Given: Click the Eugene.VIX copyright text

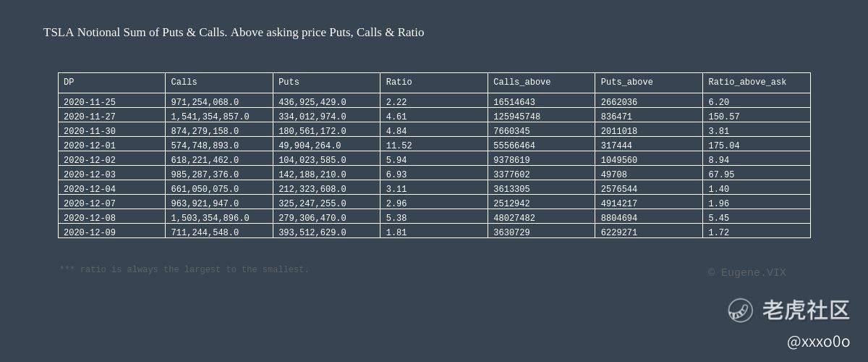Looking at the screenshot, I should coord(747,273).
